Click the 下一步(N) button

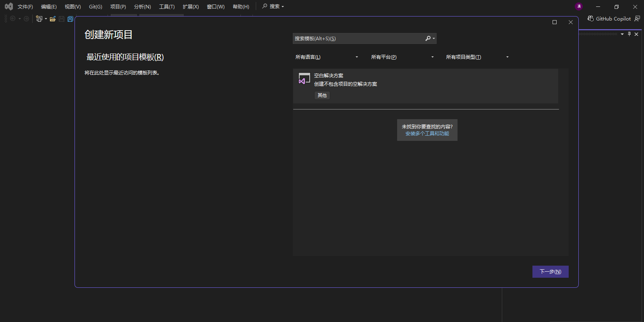pyautogui.click(x=550, y=272)
